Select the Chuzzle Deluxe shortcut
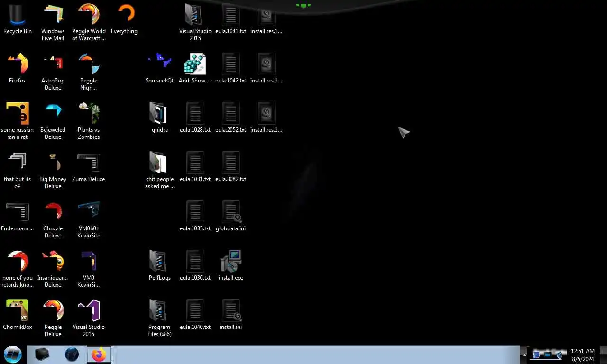The image size is (607, 364). [53, 220]
